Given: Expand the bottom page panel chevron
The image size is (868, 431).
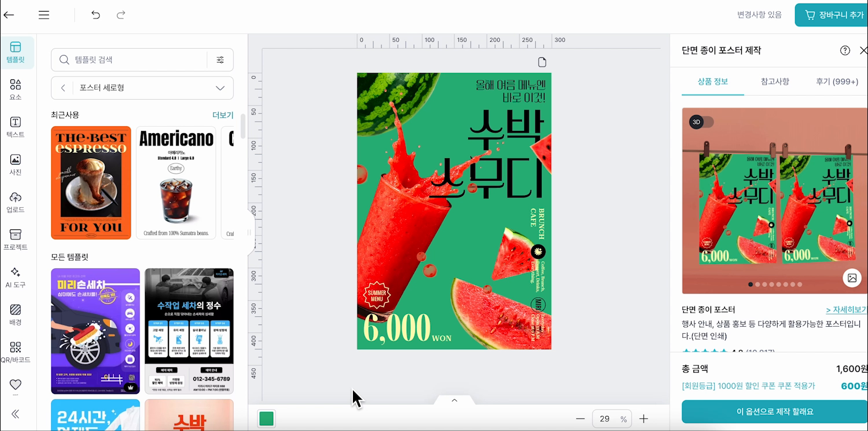Looking at the screenshot, I should 454,400.
